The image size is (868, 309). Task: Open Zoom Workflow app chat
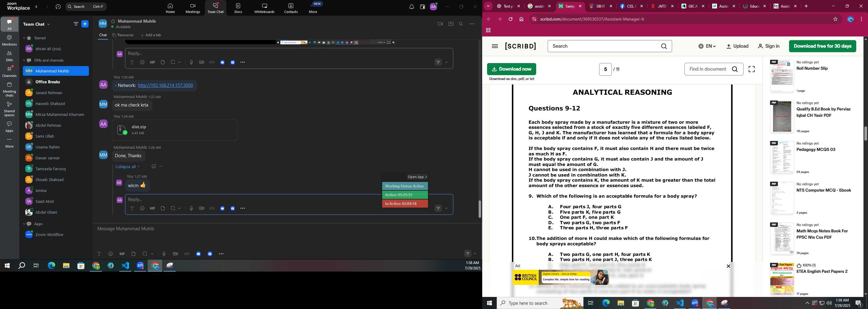(56, 235)
